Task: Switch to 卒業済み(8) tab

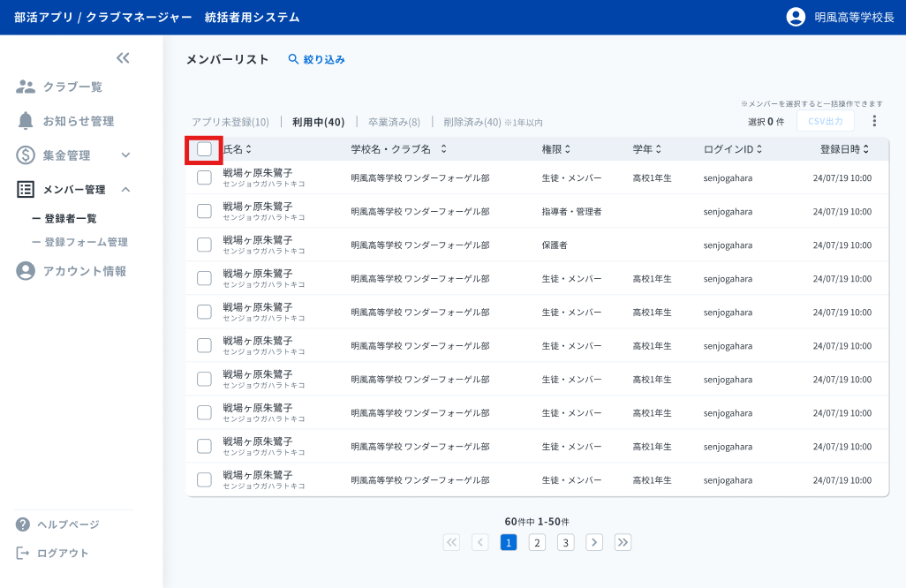Action: pos(394,122)
